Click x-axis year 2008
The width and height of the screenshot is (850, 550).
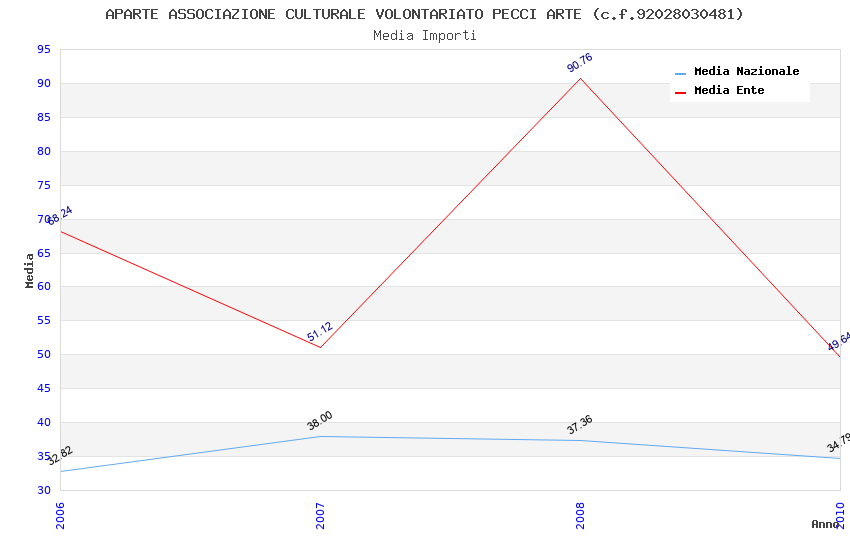click(x=580, y=515)
